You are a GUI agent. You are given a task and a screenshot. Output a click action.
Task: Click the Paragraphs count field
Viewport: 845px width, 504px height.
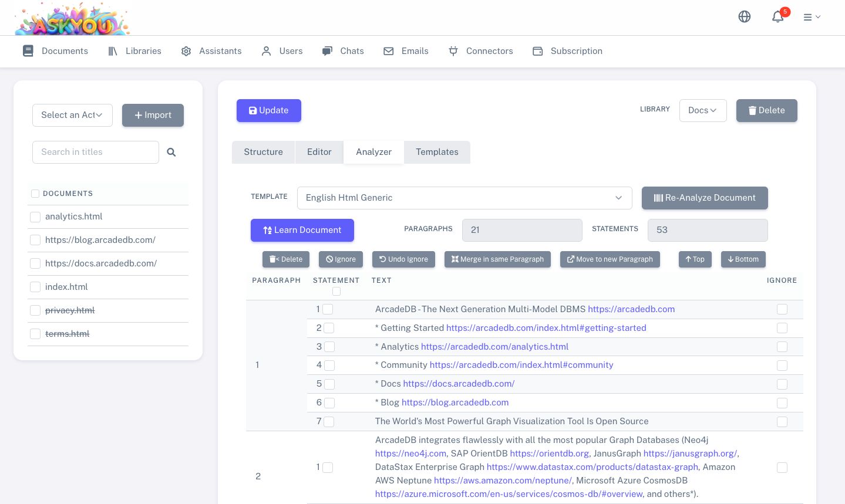[x=522, y=230]
